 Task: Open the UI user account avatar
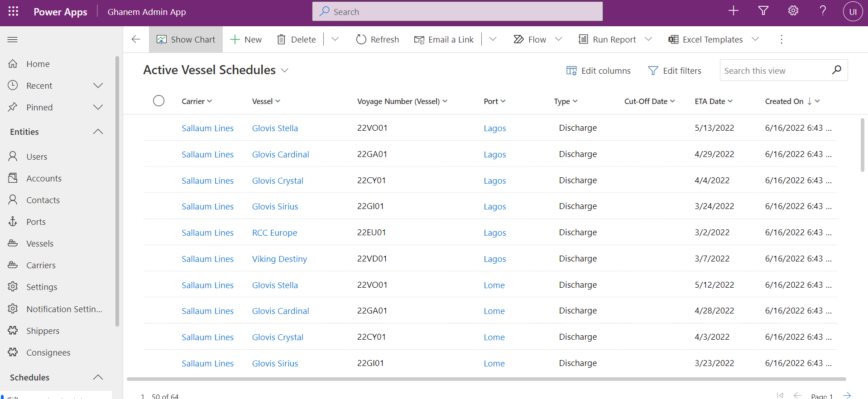click(853, 11)
